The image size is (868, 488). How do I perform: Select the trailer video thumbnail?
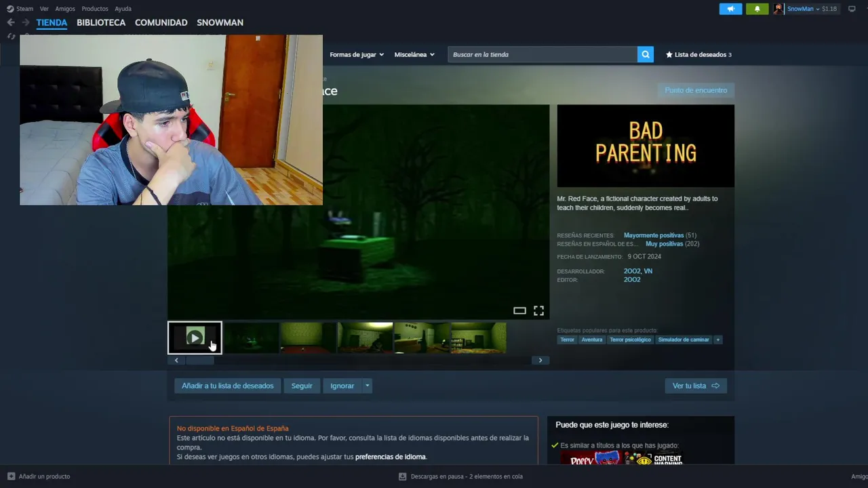(195, 338)
